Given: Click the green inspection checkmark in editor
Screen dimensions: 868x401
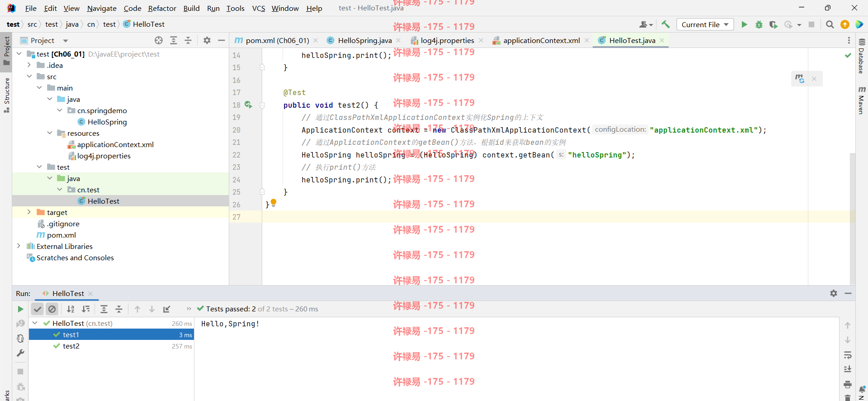Looking at the screenshot, I should (x=848, y=55).
